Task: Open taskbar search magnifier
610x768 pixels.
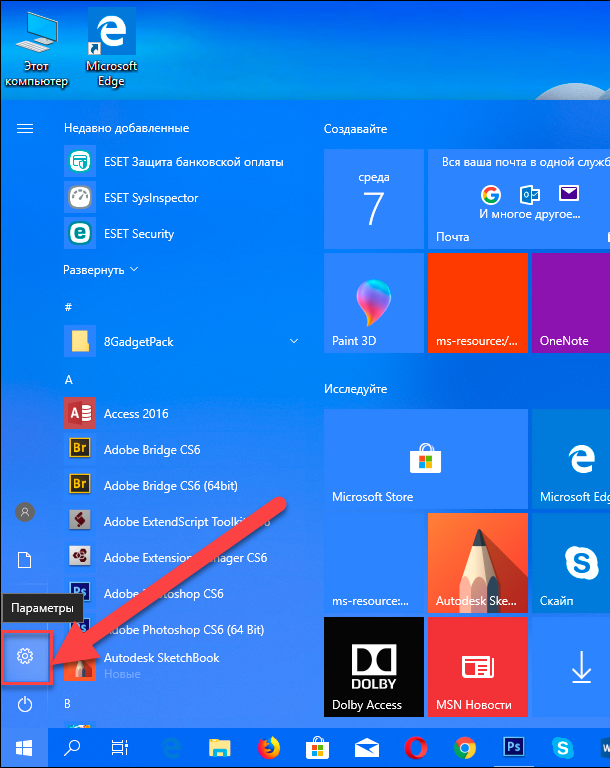Action: point(72,748)
